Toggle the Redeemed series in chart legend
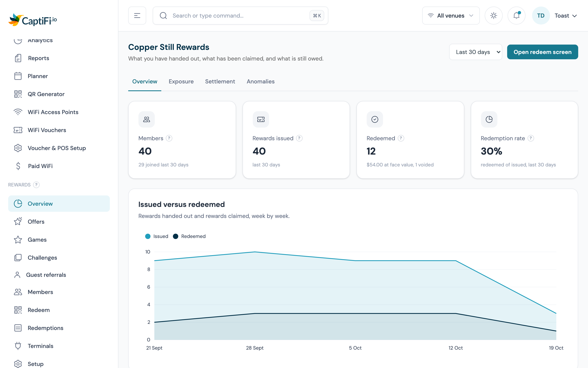This screenshot has height=368, width=588. (x=189, y=236)
